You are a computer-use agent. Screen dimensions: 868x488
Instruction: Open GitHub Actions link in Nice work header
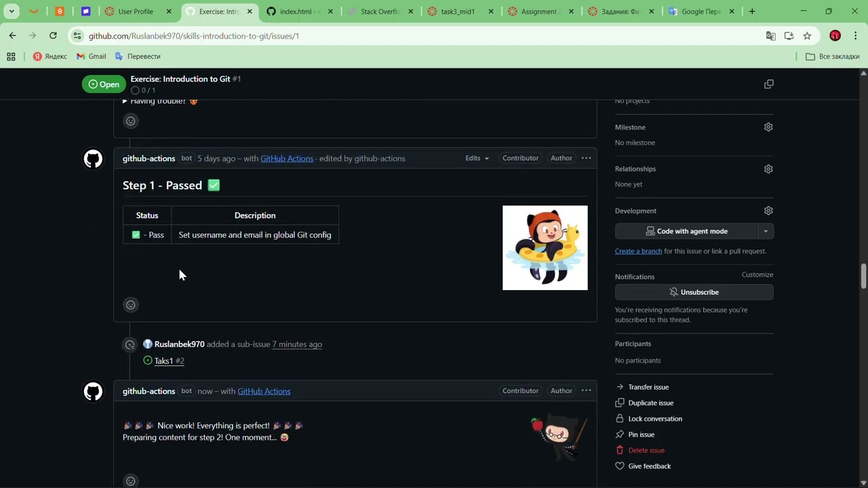[264, 391]
